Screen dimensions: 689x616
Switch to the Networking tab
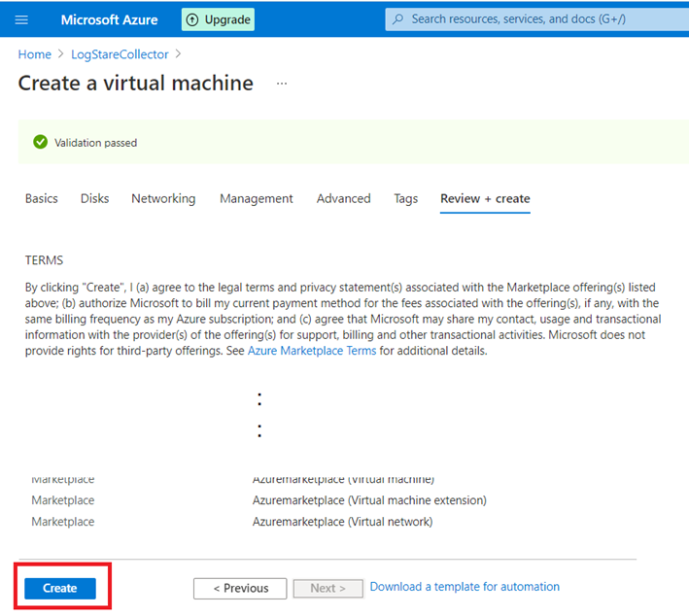point(163,198)
